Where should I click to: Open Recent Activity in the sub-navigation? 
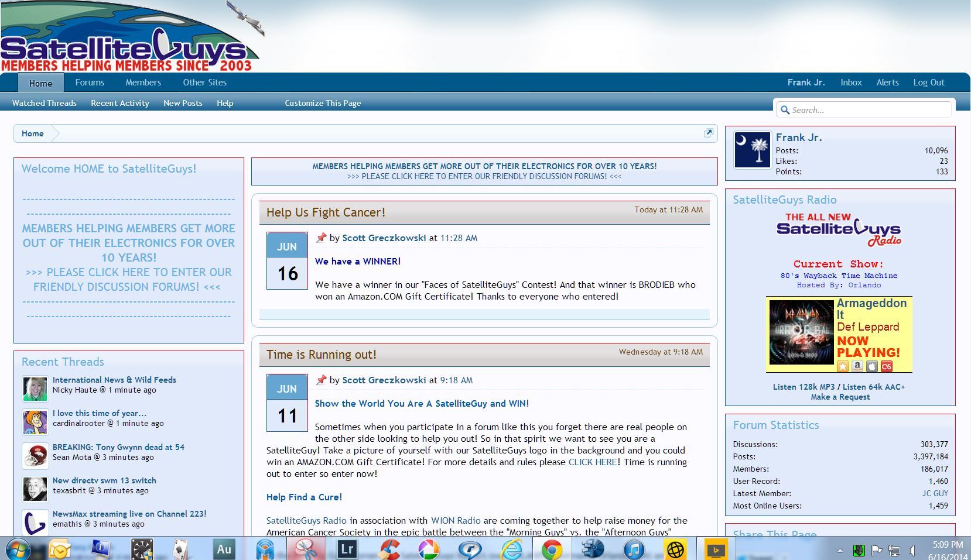click(120, 103)
